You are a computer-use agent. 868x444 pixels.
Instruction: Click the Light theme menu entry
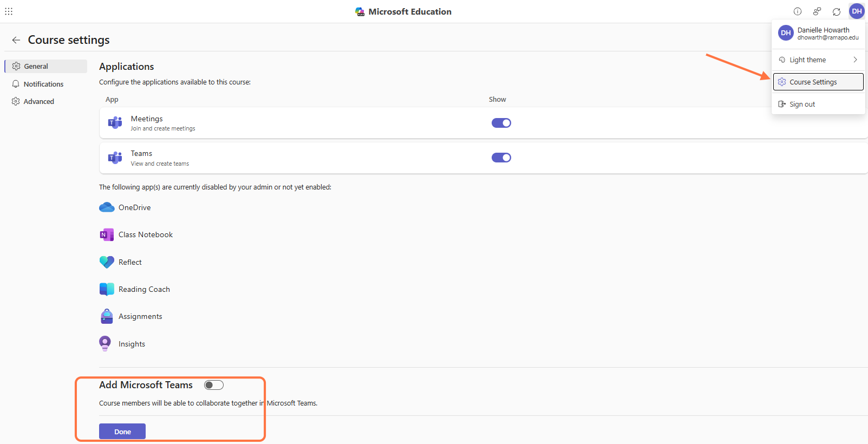(x=818, y=60)
